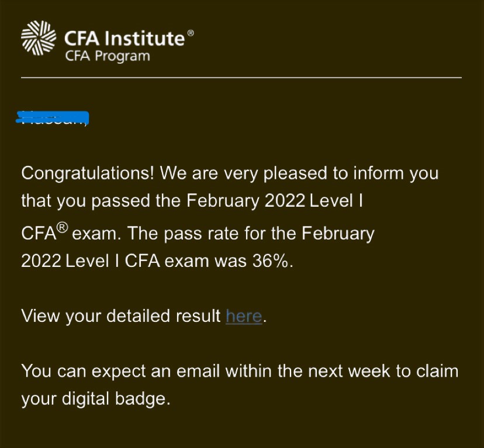Image resolution: width=484 pixels, height=448 pixels.
Task: Click the CFA Institute starburst logo icon
Action: point(39,38)
